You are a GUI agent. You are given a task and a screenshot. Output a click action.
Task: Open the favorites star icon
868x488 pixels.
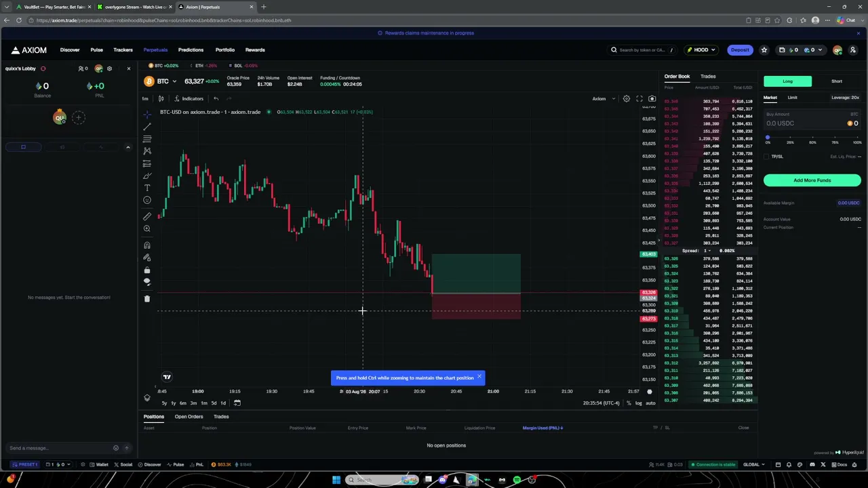pos(764,49)
